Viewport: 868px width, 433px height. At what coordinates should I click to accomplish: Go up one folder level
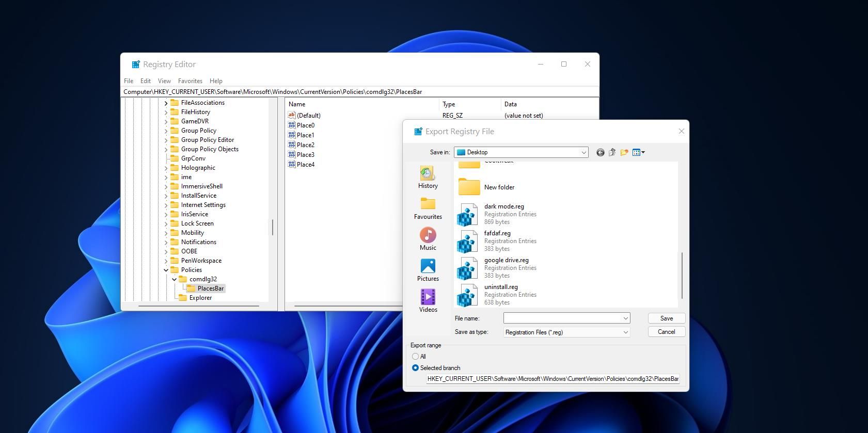tap(612, 152)
